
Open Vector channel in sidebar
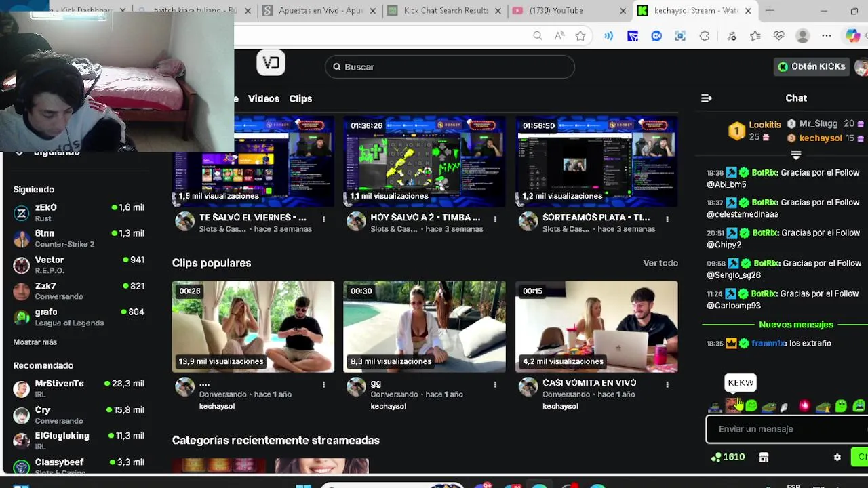(x=79, y=264)
